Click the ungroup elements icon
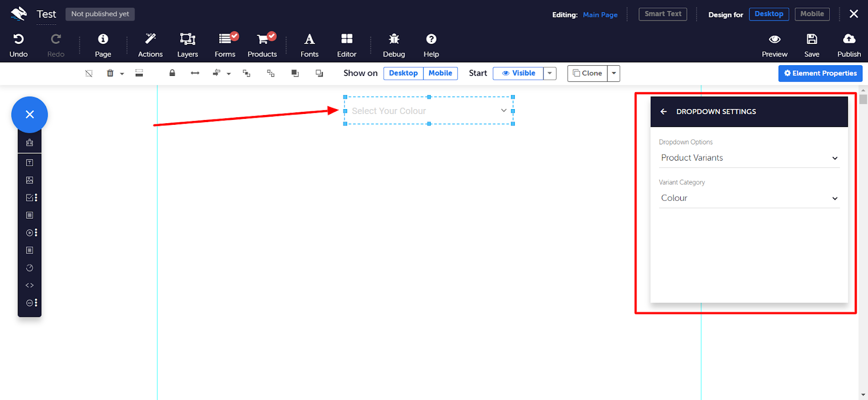 point(271,73)
